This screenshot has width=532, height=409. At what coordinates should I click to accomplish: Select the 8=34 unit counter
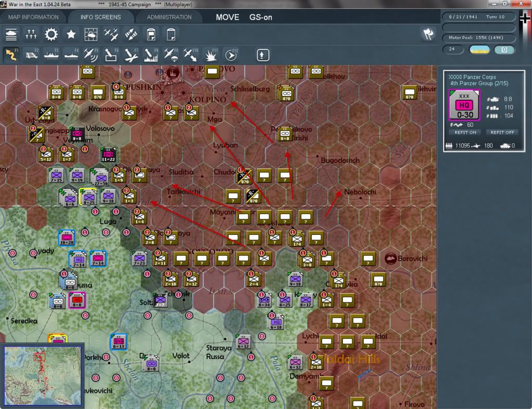(x=264, y=300)
